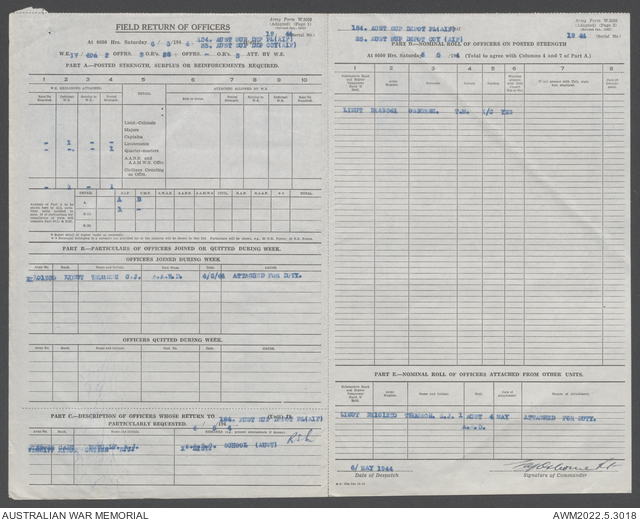Viewport: 640px width, 521px height.
Task: Click the "LIEUT" rank entry in Part D
Action: pos(353,111)
